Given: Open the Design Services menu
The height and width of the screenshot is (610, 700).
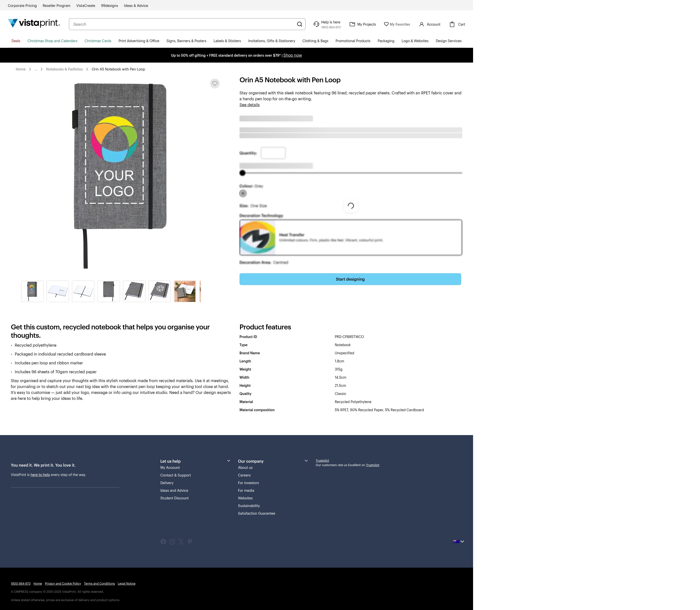Looking at the screenshot, I should (x=448, y=41).
